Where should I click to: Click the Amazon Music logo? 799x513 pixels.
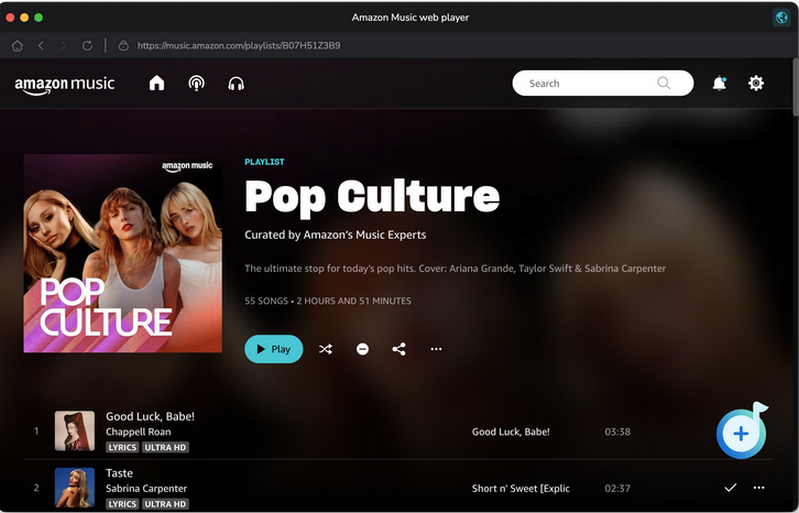(x=65, y=85)
